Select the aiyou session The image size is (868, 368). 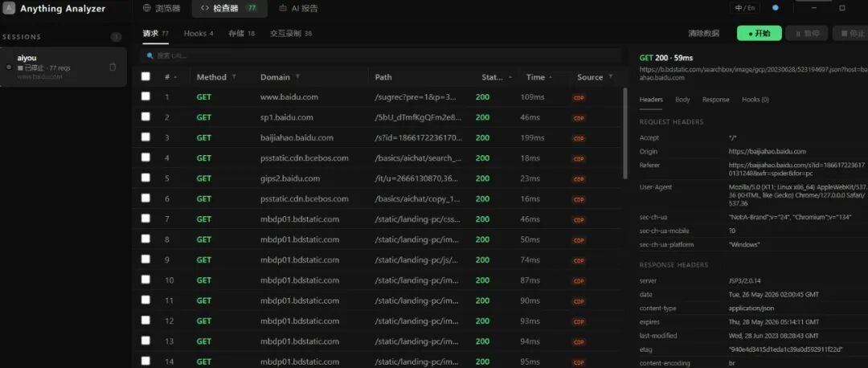pos(63,67)
